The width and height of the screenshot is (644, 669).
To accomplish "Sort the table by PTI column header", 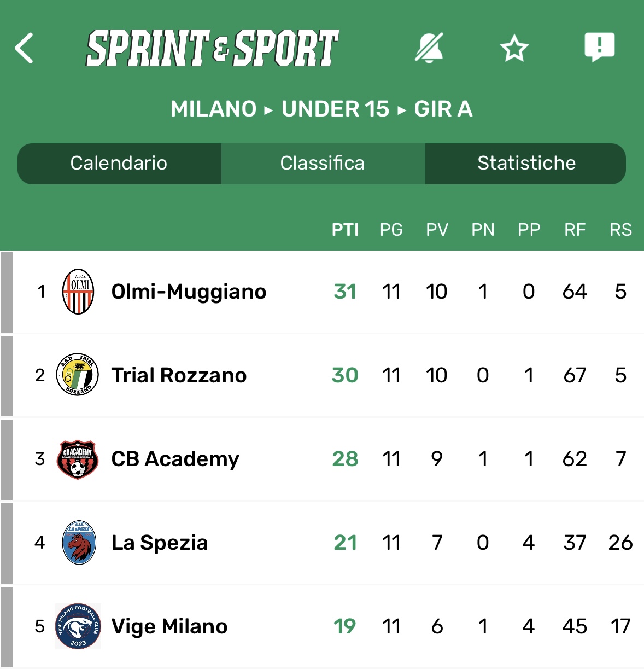I will coord(345,230).
